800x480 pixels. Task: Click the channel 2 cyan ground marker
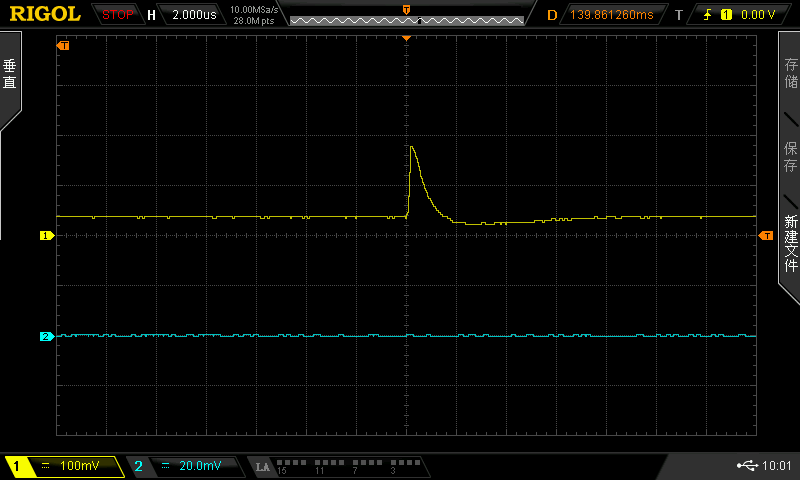coord(47,336)
